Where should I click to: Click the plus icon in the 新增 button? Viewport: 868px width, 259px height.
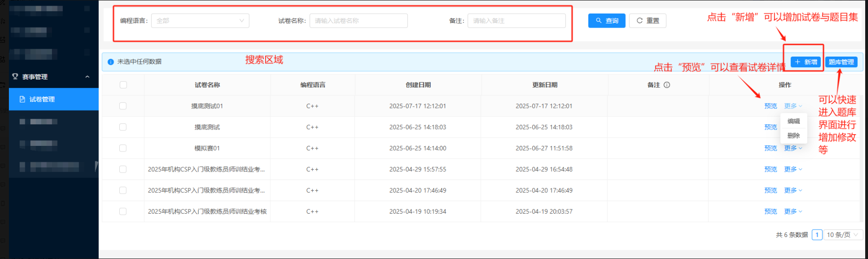[797, 62]
